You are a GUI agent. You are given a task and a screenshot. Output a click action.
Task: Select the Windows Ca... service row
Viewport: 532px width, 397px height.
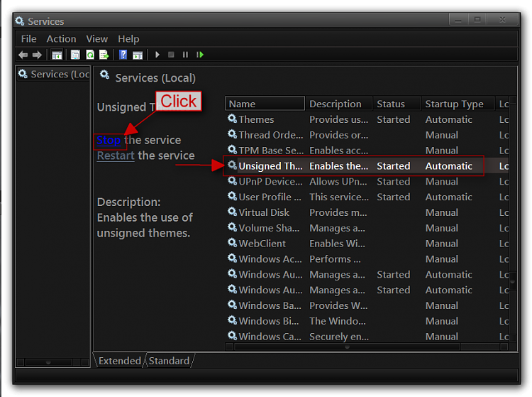(367, 337)
